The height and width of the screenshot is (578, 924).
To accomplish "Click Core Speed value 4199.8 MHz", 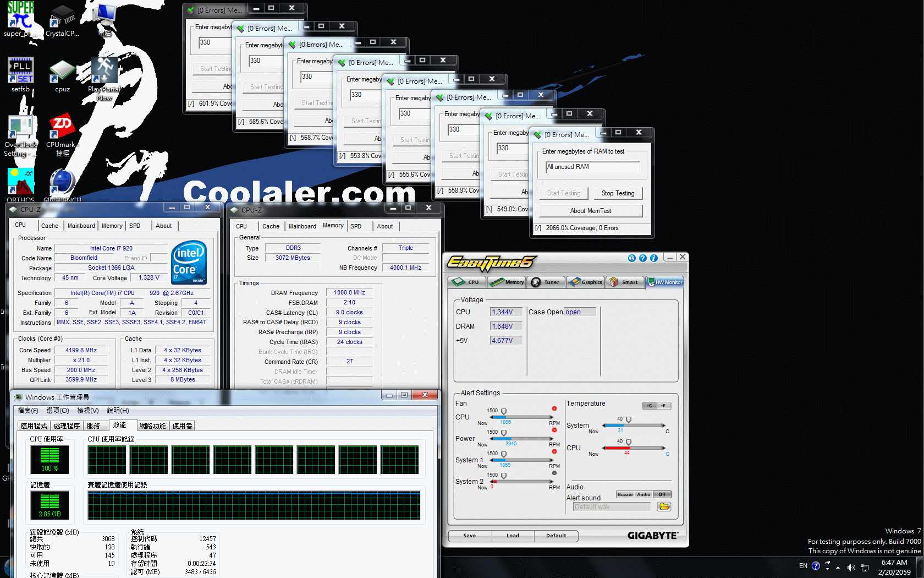I will [81, 350].
